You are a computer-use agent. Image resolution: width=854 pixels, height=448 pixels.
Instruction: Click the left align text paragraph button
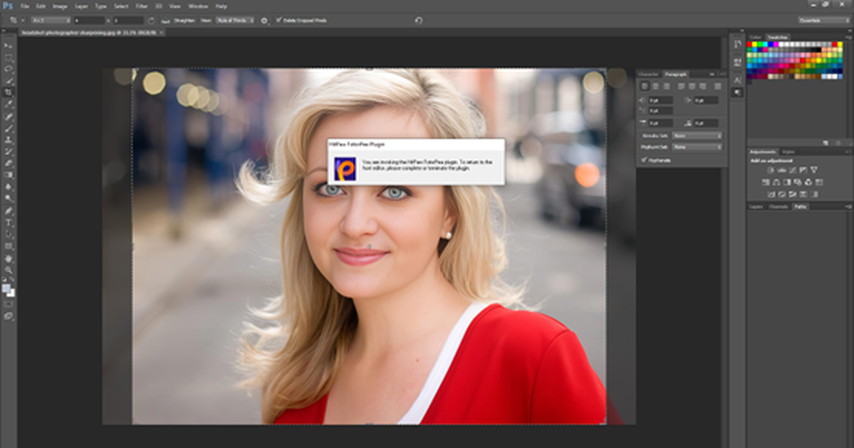[x=645, y=86]
